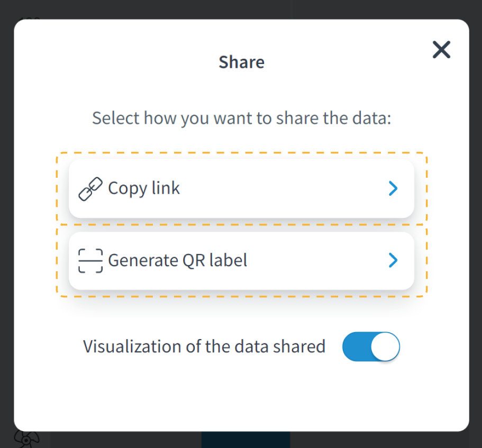Click the QR scan frame icon
The height and width of the screenshot is (448, 482).
pos(90,261)
